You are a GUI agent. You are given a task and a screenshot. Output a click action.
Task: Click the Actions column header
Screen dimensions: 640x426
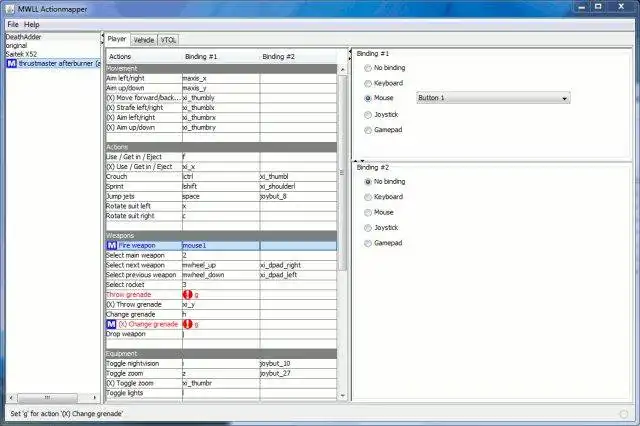[x=144, y=57]
